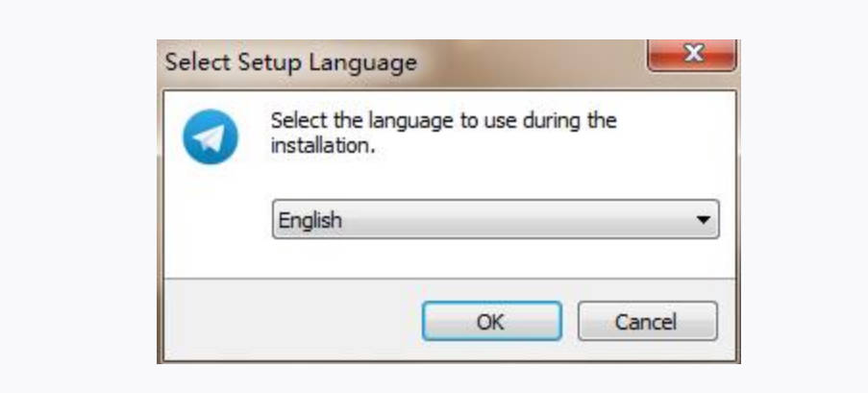This screenshot has width=868, height=393.
Task: Abort setup using the Cancel button
Action: (x=647, y=321)
